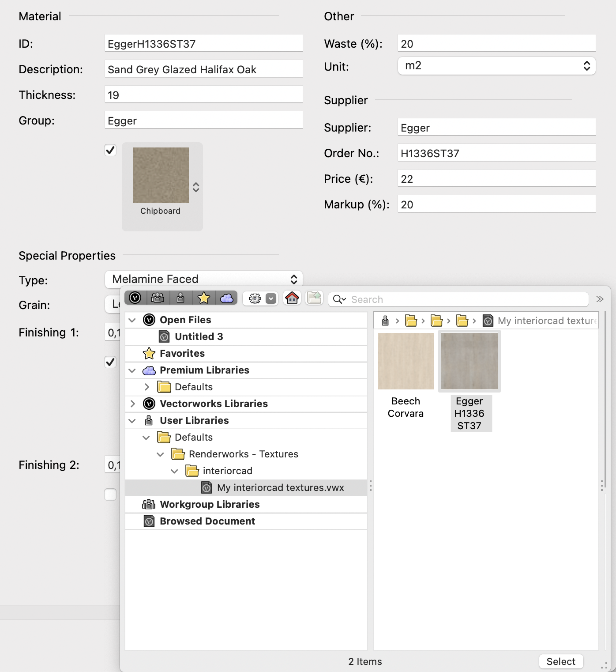Click the Group field showing Egger
The width and height of the screenshot is (616, 672).
click(x=204, y=120)
